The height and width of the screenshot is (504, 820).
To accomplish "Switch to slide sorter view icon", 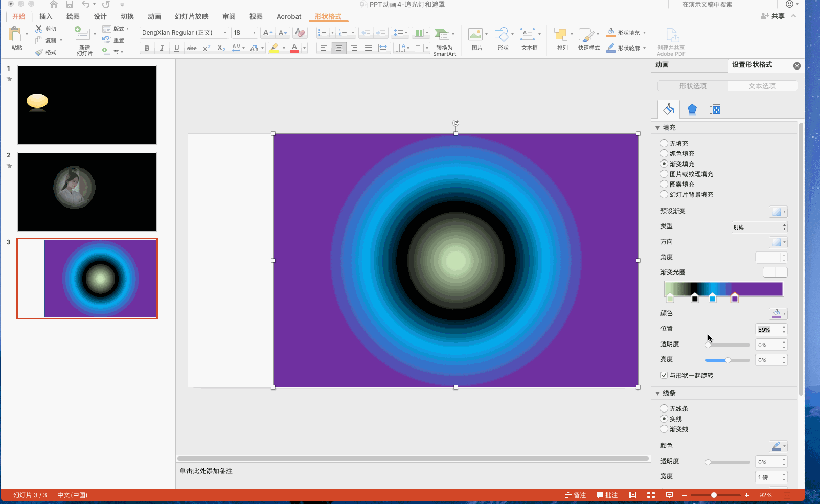I will click(x=651, y=495).
